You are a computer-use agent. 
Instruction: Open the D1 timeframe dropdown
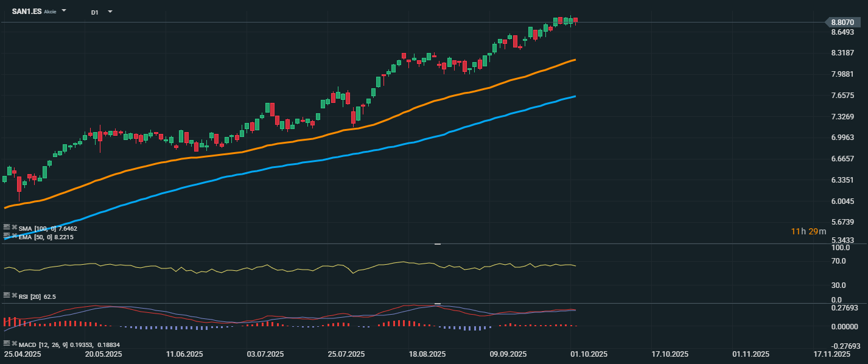[x=110, y=12]
